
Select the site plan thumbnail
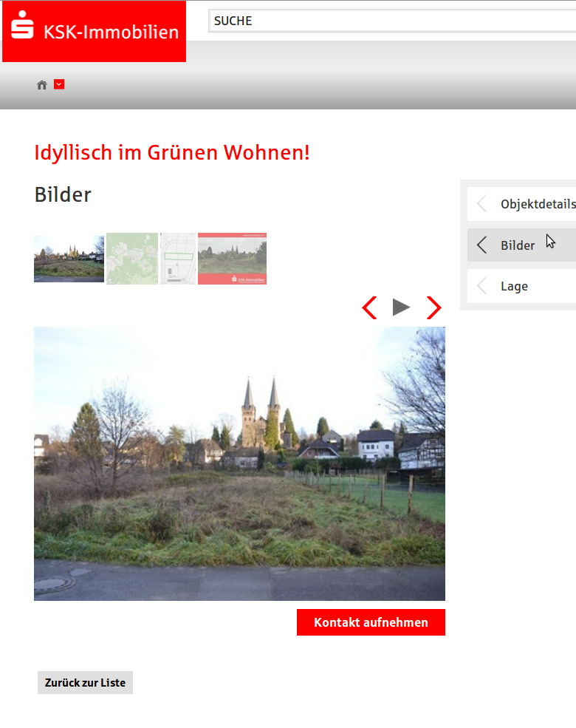click(x=178, y=259)
